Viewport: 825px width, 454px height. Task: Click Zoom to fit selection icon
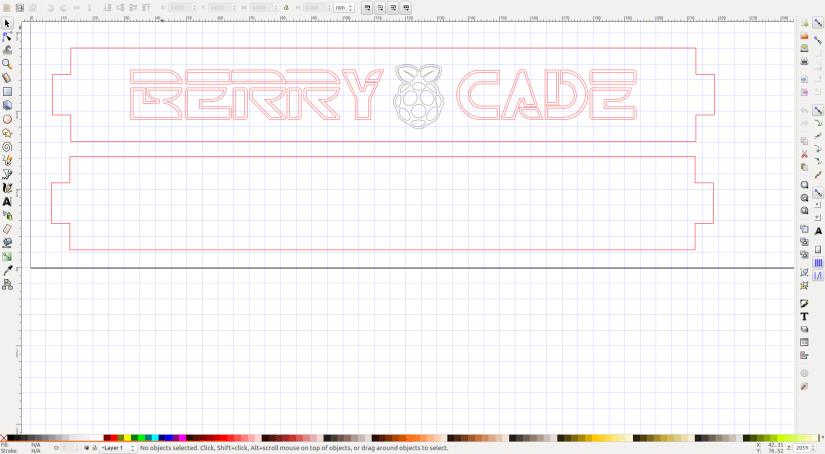804,185
